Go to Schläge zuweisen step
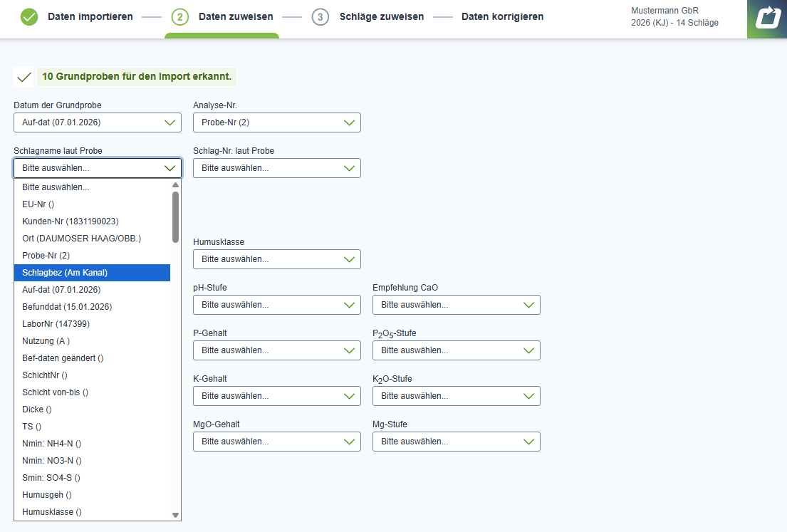This screenshot has height=532, width=787. tap(381, 17)
